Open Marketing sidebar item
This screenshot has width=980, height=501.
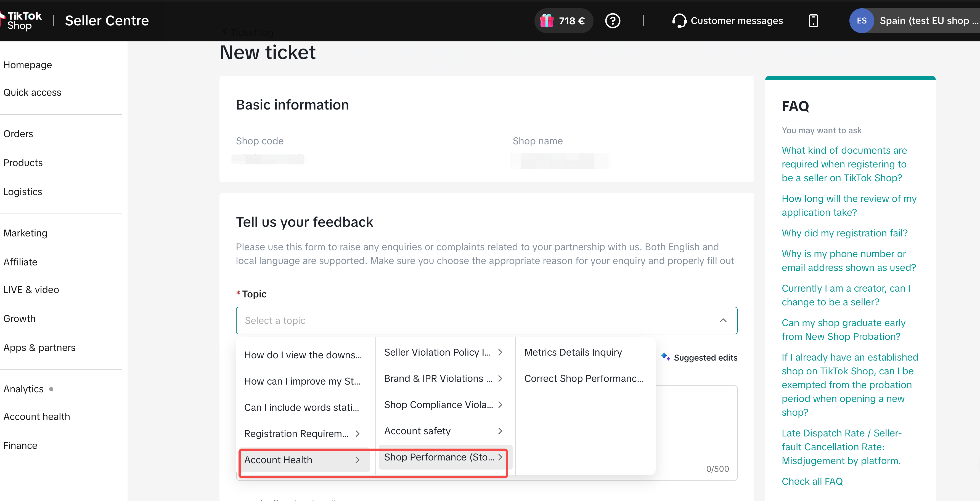pyautogui.click(x=25, y=233)
